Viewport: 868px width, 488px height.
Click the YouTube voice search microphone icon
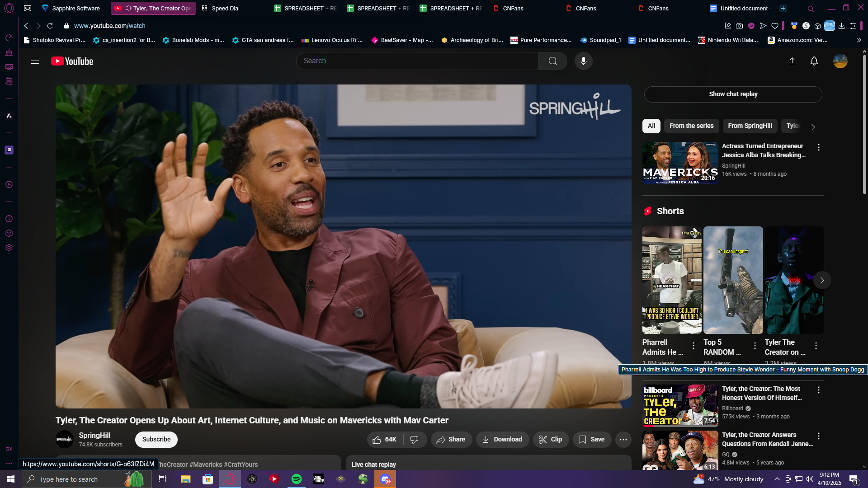(x=583, y=61)
